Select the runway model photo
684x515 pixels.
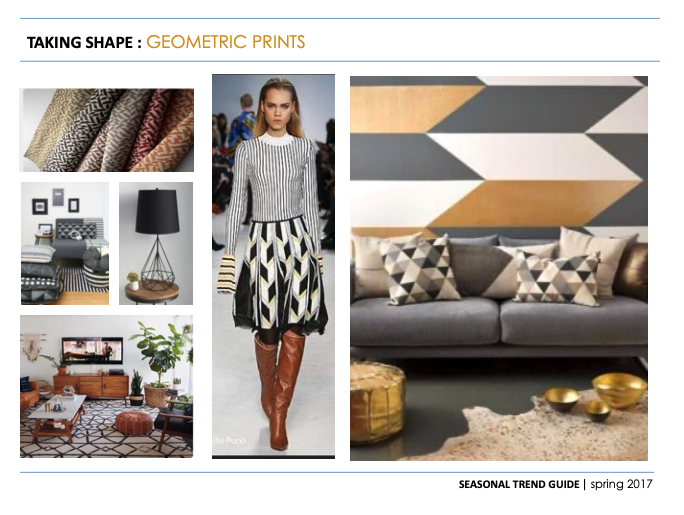(274, 266)
